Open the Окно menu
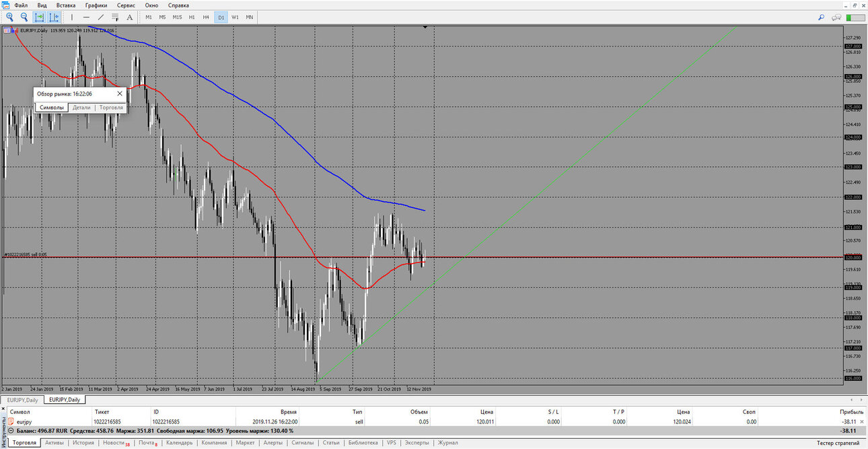This screenshot has width=868, height=449. coord(151,5)
